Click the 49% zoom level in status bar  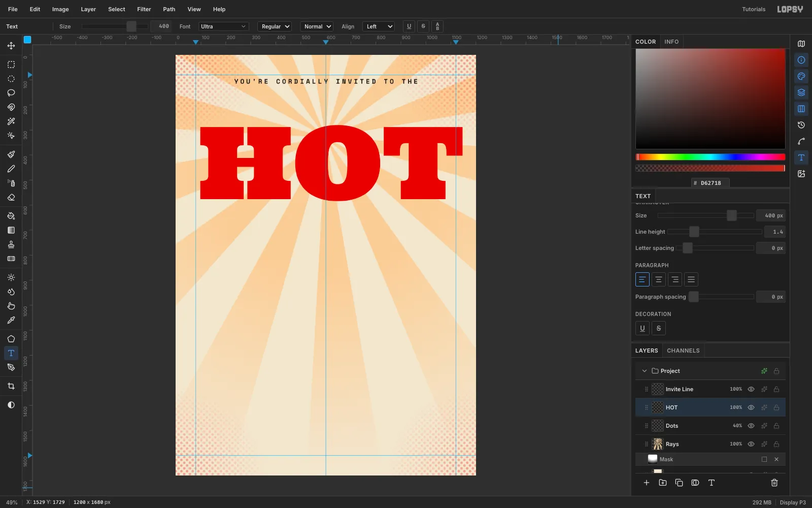click(x=12, y=502)
